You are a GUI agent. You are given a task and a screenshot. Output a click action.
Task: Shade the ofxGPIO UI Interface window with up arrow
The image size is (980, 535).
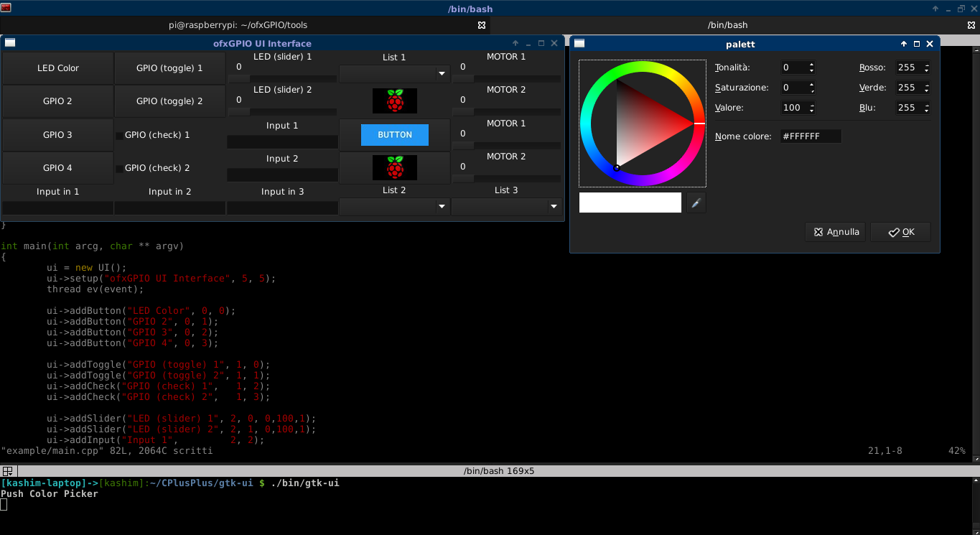point(515,43)
